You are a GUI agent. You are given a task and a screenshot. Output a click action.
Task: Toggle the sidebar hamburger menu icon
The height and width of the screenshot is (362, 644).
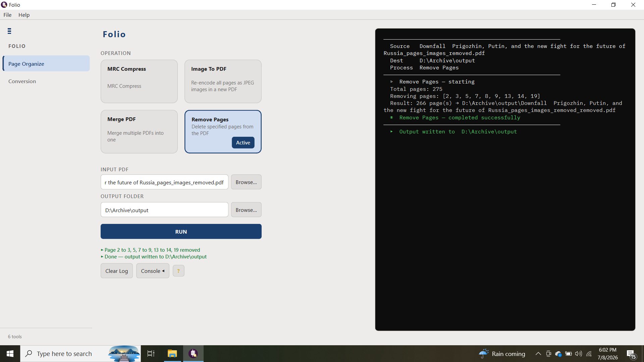[x=9, y=31]
